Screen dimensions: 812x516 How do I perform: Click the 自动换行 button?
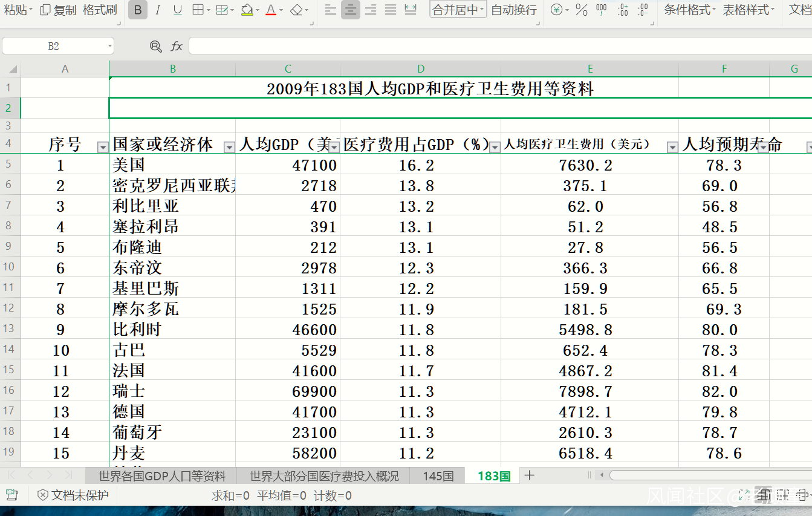pos(513,10)
